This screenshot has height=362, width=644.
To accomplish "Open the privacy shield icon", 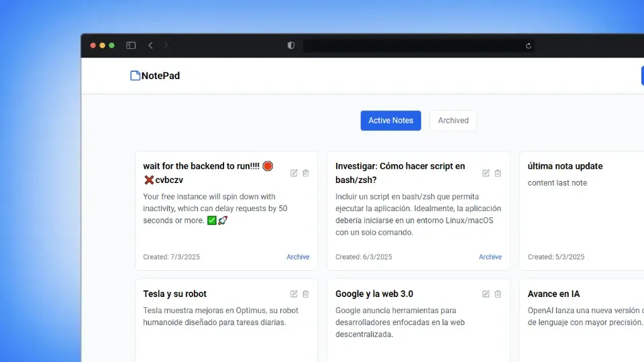I will (x=291, y=46).
